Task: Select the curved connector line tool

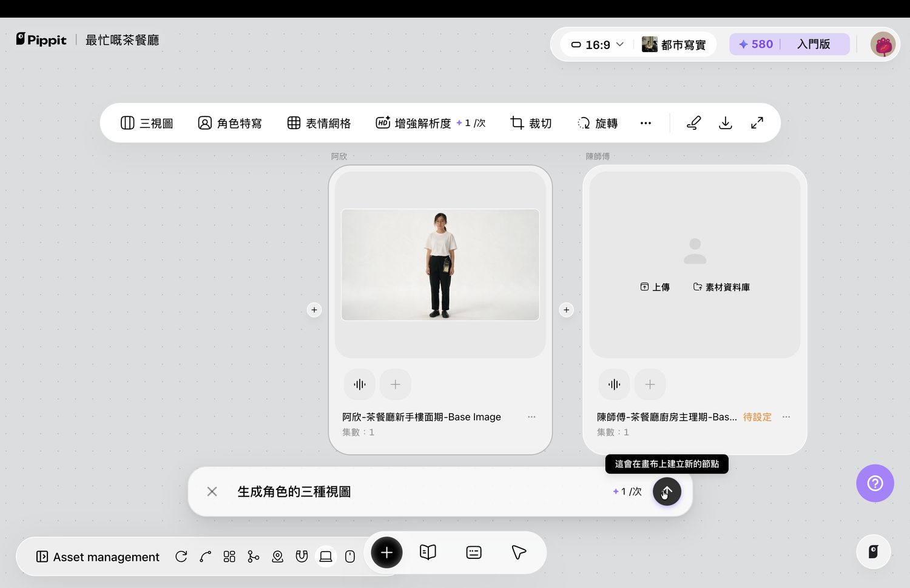Action: click(x=206, y=556)
